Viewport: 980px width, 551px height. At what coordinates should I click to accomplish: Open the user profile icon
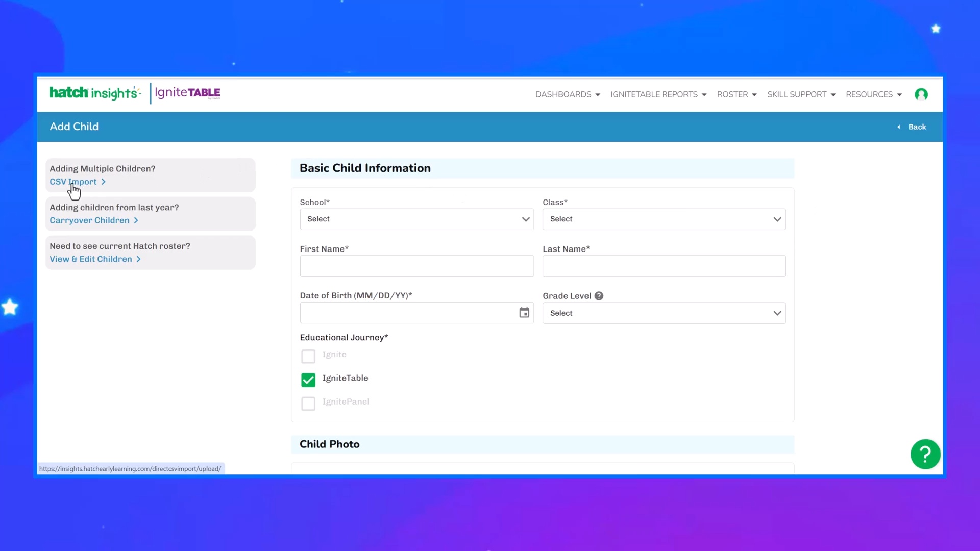click(x=921, y=94)
